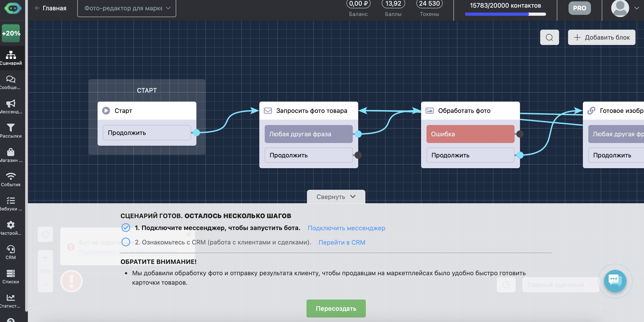Select Продолжить in Готовое изображение block
The image size is (644, 322).
[616, 155]
